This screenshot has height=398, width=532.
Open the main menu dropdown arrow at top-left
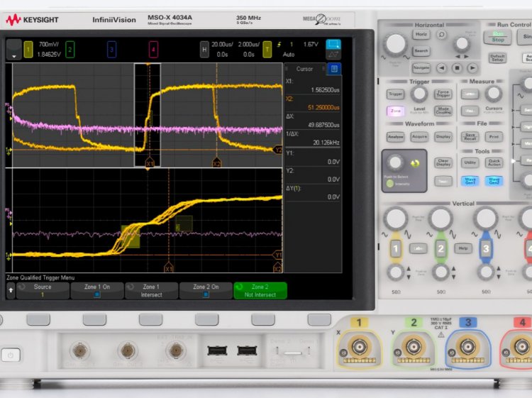click(x=14, y=50)
